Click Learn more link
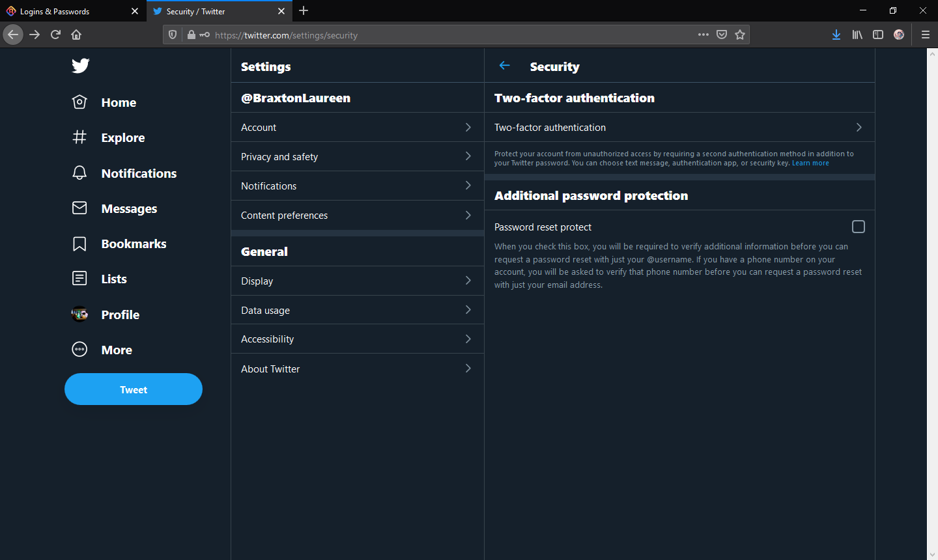The height and width of the screenshot is (560, 938). coord(810,163)
